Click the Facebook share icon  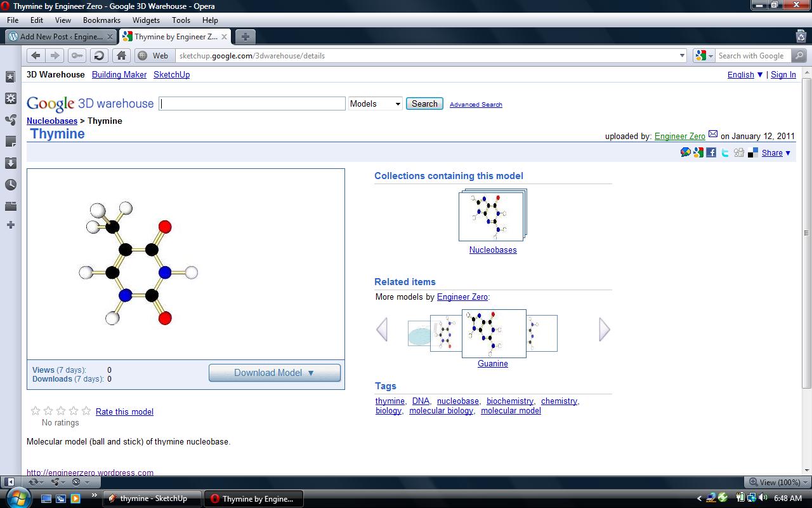click(711, 152)
